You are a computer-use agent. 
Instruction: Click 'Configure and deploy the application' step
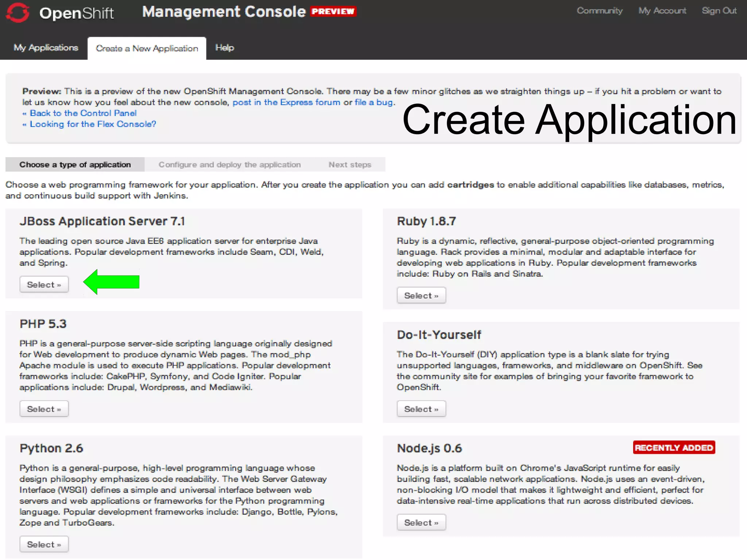(230, 165)
